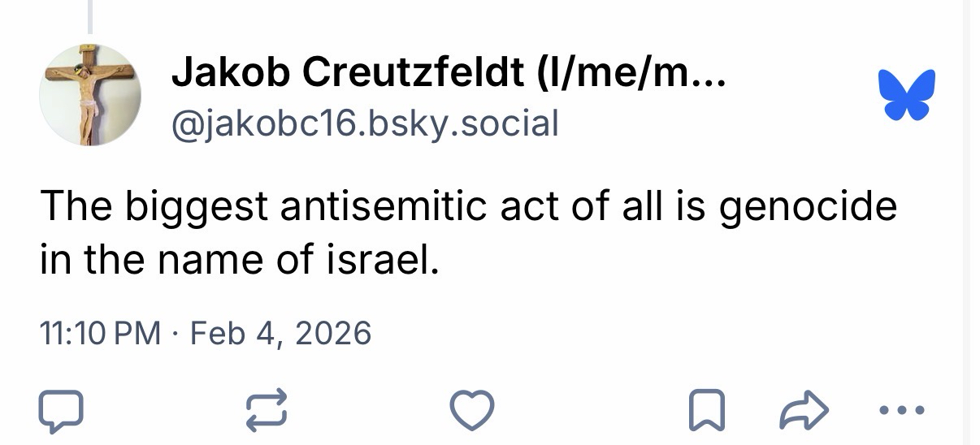This screenshot has height=445, width=980.
Task: Click the thread connector line above avatar
Action: coord(90,16)
